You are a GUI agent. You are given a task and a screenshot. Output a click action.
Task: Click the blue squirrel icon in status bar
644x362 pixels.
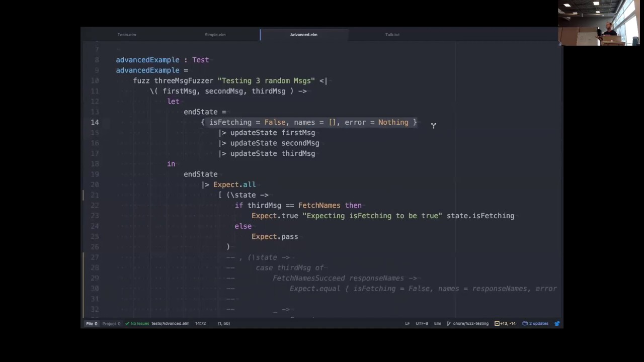click(557, 323)
